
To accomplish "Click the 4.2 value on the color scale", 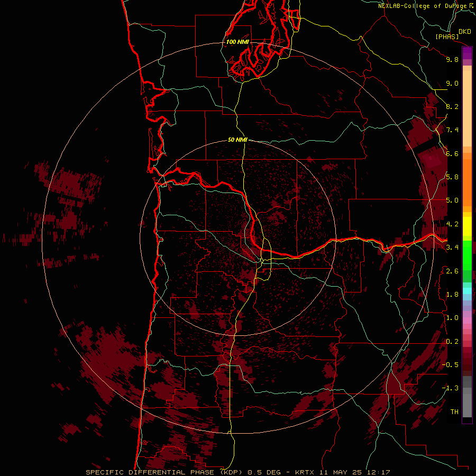I will click(x=452, y=224).
